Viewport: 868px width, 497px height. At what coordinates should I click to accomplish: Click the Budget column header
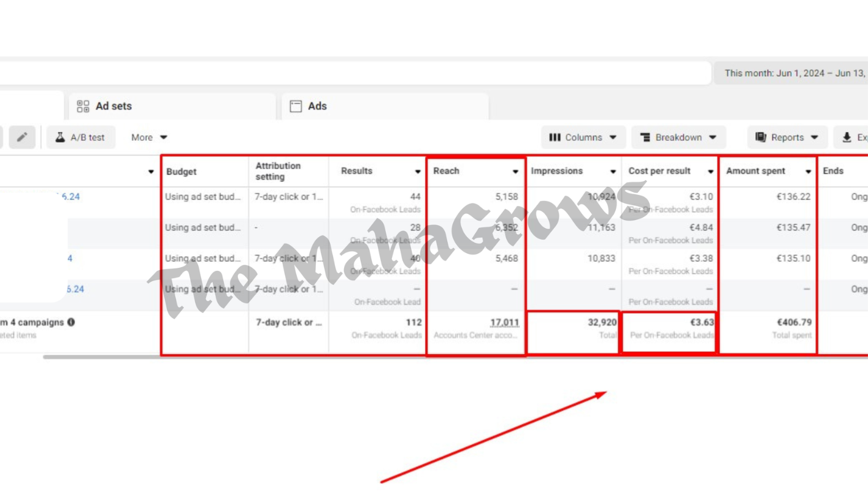182,172
